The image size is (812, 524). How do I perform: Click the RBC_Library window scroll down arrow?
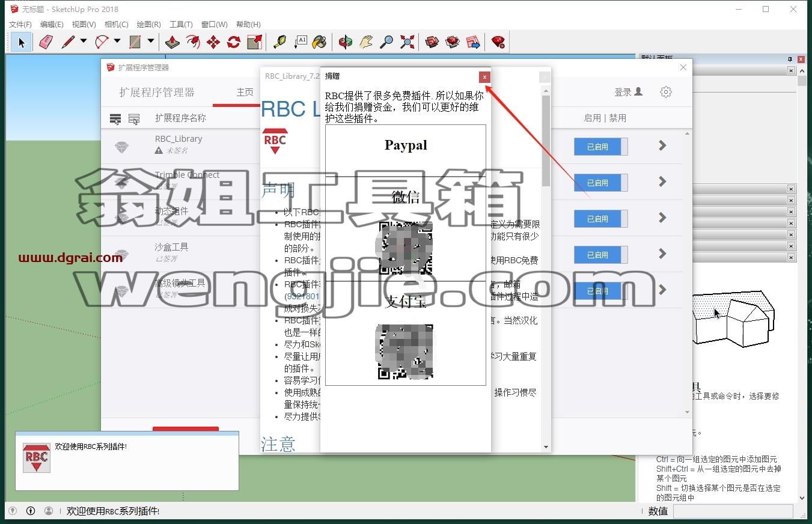coord(546,447)
